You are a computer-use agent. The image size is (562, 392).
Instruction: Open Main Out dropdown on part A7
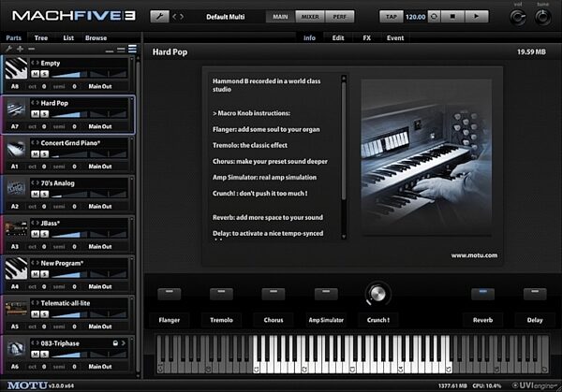point(100,126)
